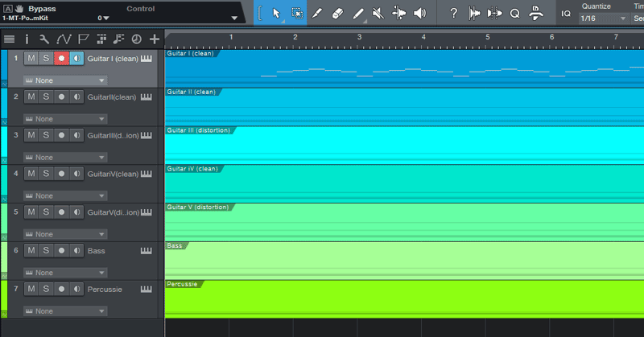Viewport: 644px width, 337px height.
Task: Click keyboard instrument icon on Percussie track
Action: pos(147,290)
